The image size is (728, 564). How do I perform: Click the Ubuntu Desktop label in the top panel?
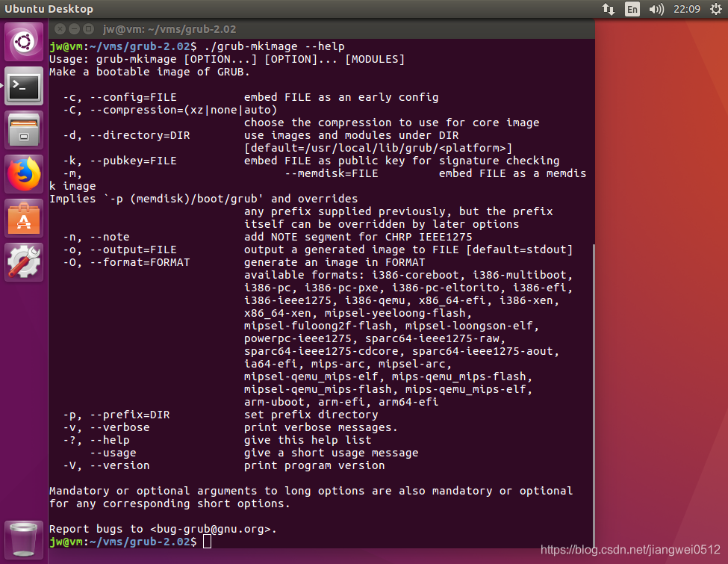point(49,9)
